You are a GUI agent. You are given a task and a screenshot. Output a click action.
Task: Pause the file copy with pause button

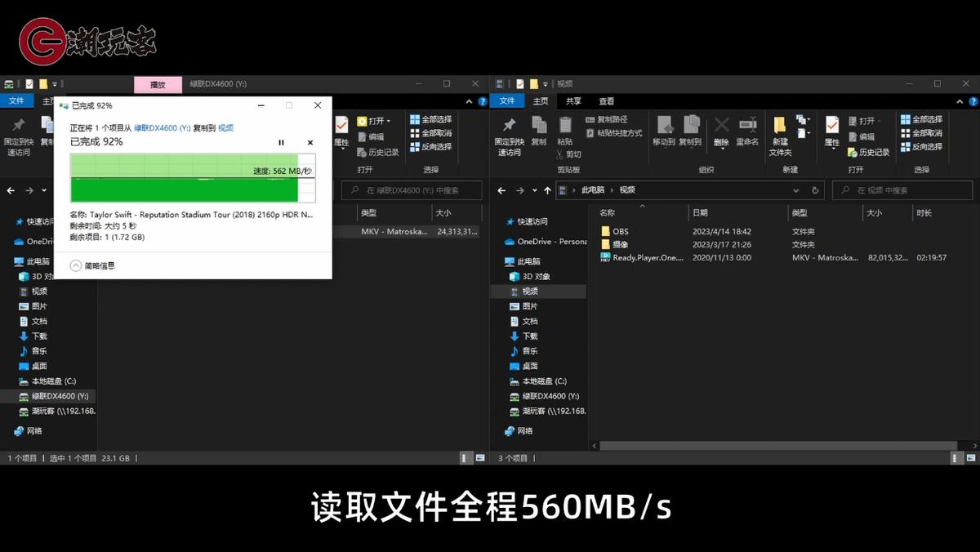click(281, 142)
